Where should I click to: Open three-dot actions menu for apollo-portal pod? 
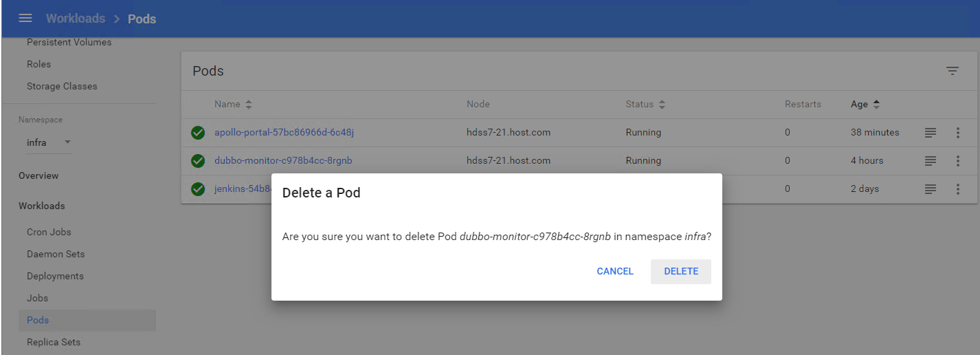[957, 133]
